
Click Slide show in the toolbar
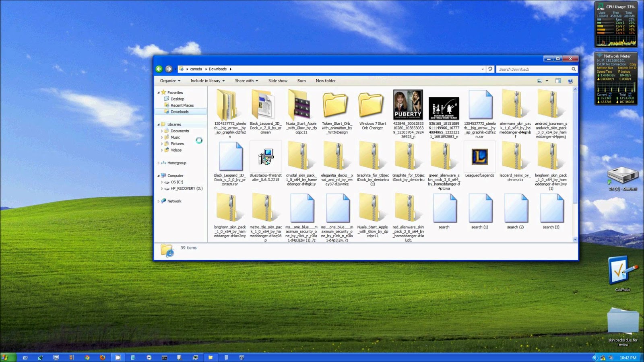(278, 81)
